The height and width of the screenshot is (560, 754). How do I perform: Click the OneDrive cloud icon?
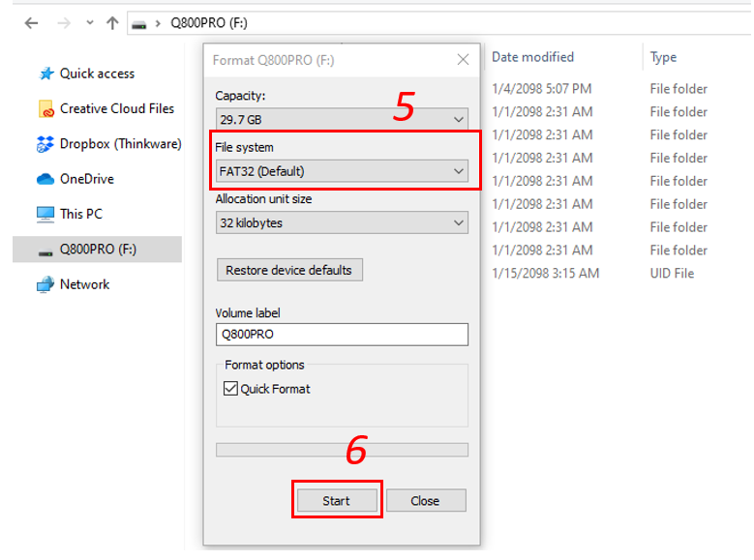coord(45,179)
